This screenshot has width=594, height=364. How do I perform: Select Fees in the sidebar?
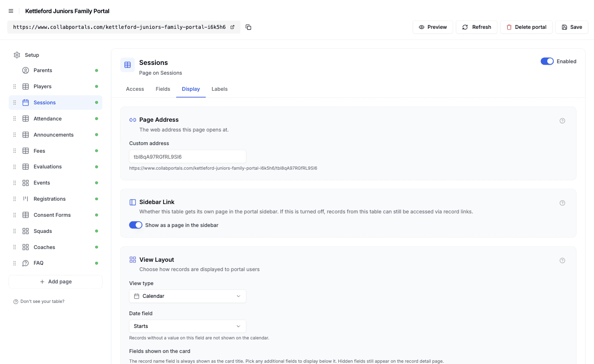click(x=56, y=151)
